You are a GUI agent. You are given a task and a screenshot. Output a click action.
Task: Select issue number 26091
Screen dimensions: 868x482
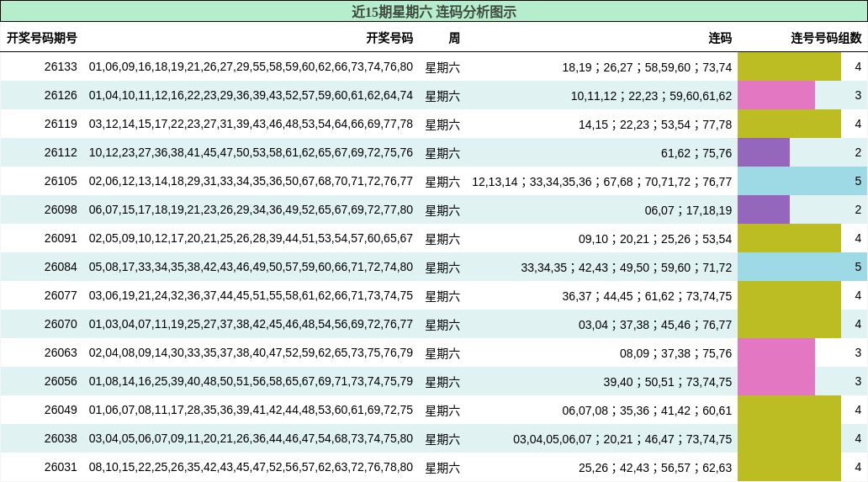point(61,239)
